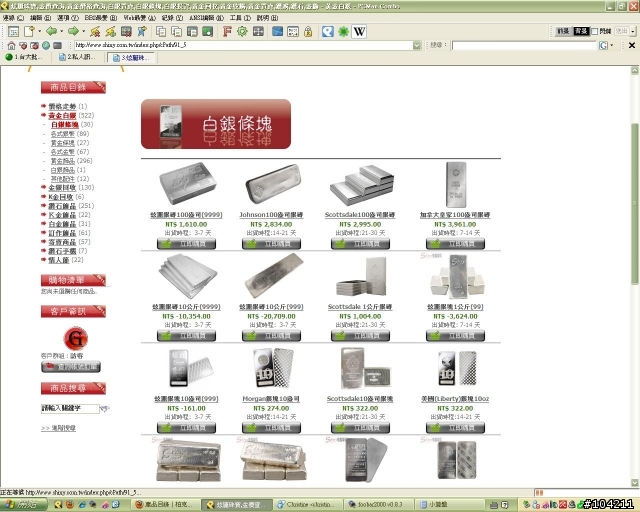
Task: Click the pin favorite star icon
Action: click(142, 31)
